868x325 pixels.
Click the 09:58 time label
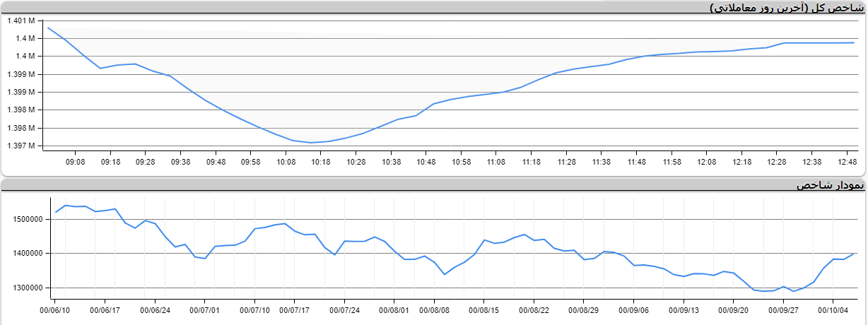250,162
